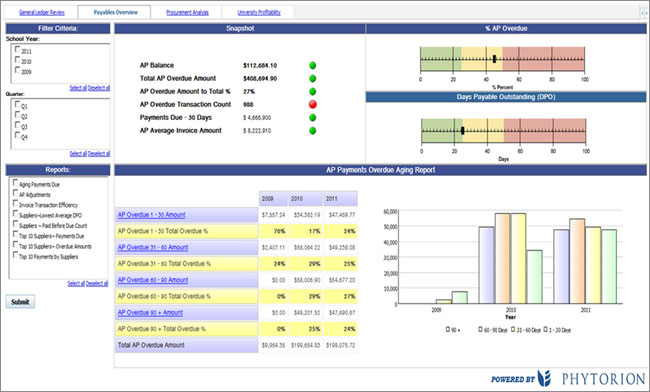Tick the Q2 quarter checkbox
This screenshot has height=392, width=650.
pos(17,114)
